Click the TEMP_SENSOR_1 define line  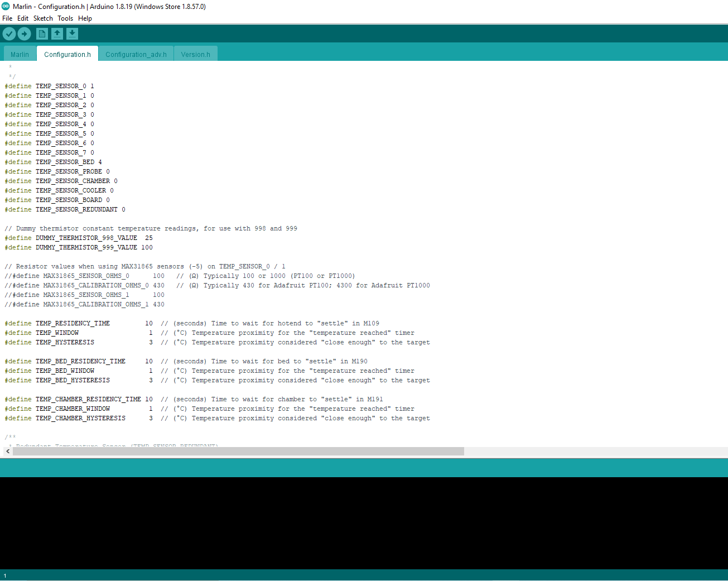pos(50,95)
